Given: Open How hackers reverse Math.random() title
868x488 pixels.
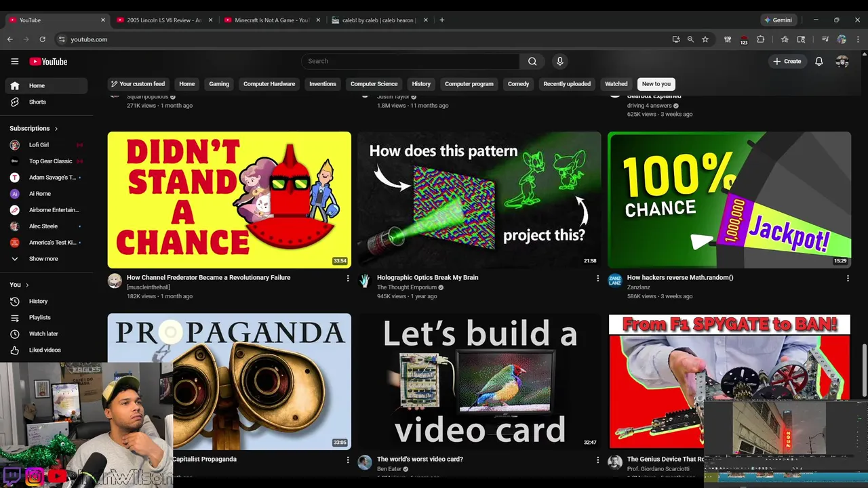Looking at the screenshot, I should pos(680,277).
